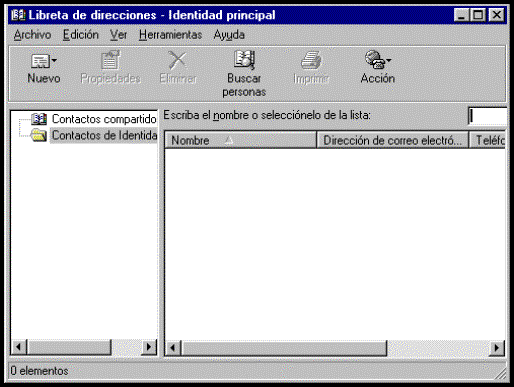The width and height of the screenshot is (514, 387).
Task: Open the Nuevo dropdown arrow
Action: [54, 61]
